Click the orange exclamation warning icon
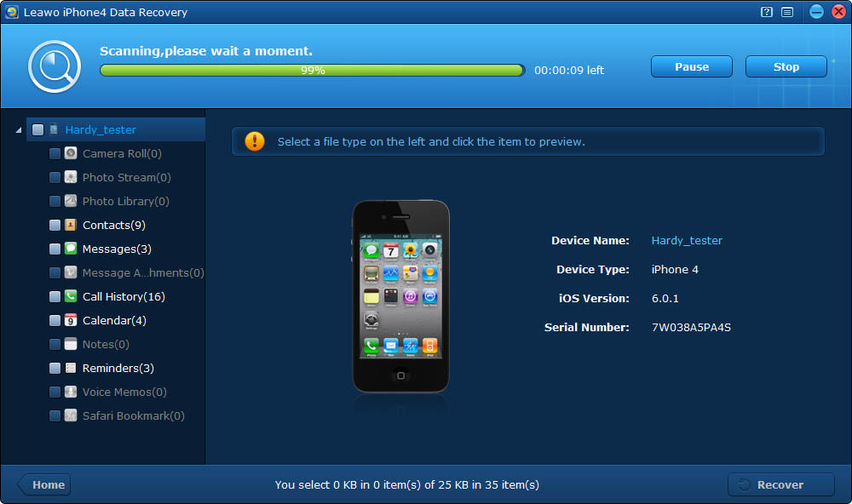This screenshot has width=852, height=504. [x=254, y=141]
